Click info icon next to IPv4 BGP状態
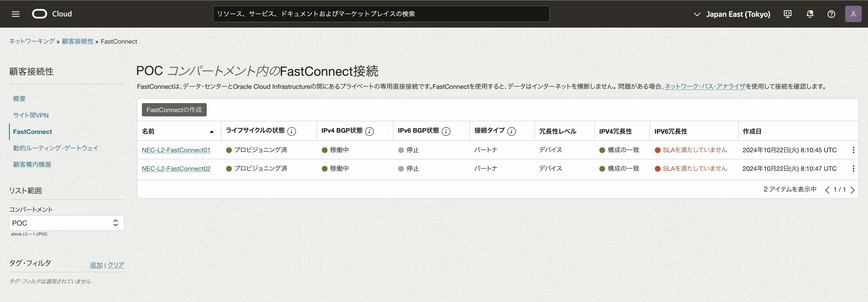Screen dimensions: 868x302 (370, 131)
